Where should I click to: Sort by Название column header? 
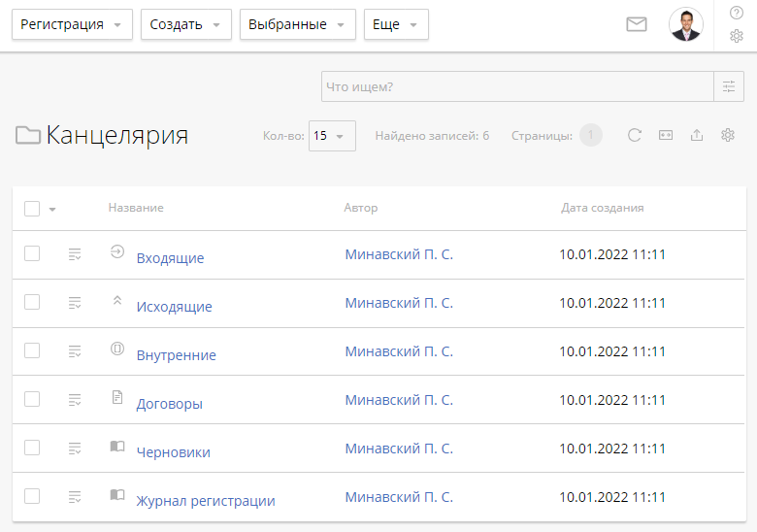tap(136, 208)
